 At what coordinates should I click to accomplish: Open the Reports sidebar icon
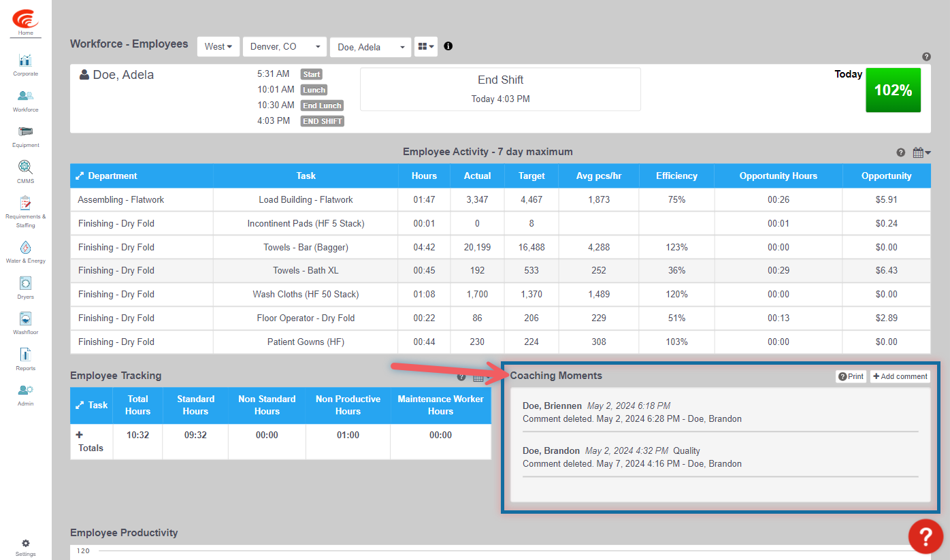pos(25,359)
